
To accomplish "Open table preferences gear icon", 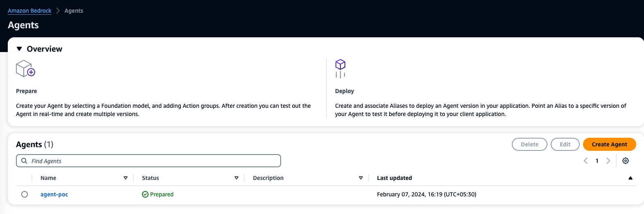I will pos(626,161).
